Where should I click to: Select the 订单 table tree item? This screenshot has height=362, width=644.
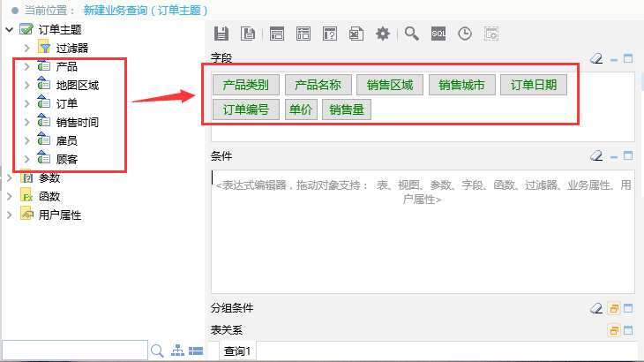(66, 103)
